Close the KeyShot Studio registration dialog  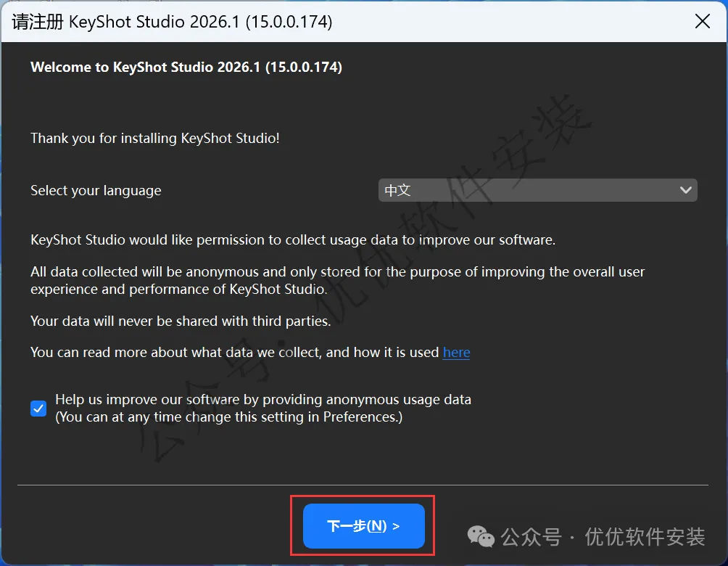click(x=703, y=21)
